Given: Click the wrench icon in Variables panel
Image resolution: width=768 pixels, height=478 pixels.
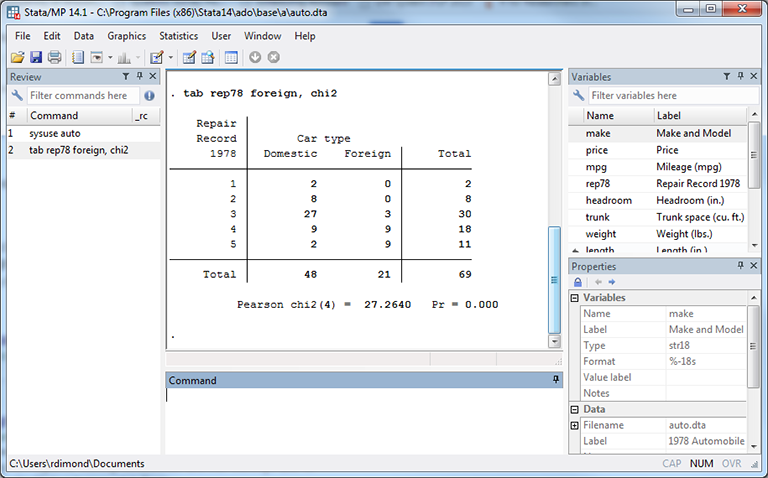Looking at the screenshot, I should 578,96.
